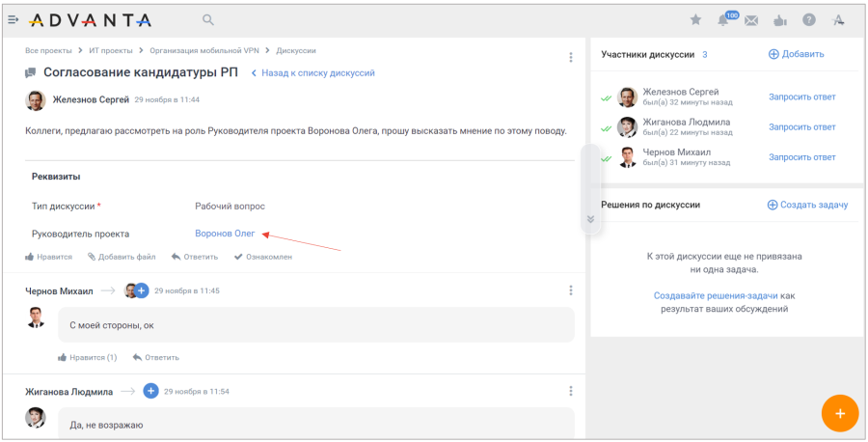Click the comment text С моей стороны, ок
Viewport: 868px width, 442px height.
(111, 325)
